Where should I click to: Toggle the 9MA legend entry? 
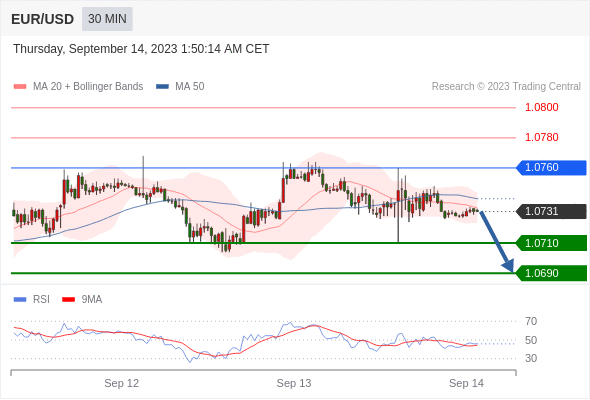[x=82, y=300]
